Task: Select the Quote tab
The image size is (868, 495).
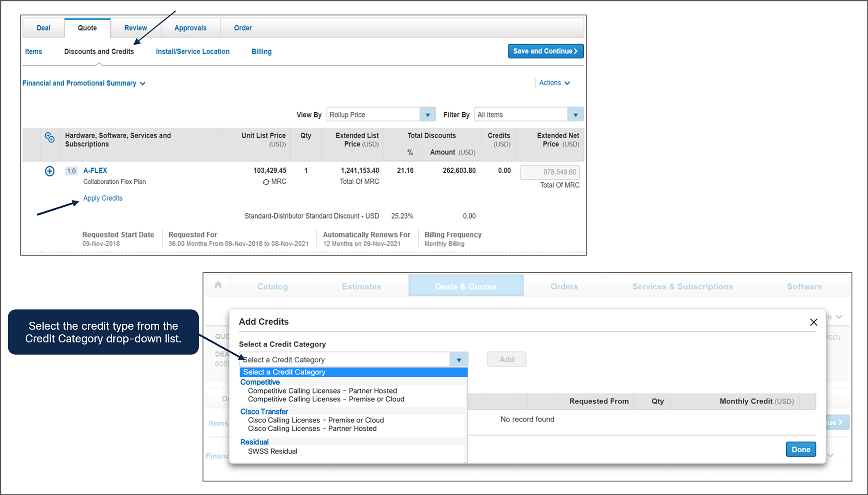Action: point(87,28)
